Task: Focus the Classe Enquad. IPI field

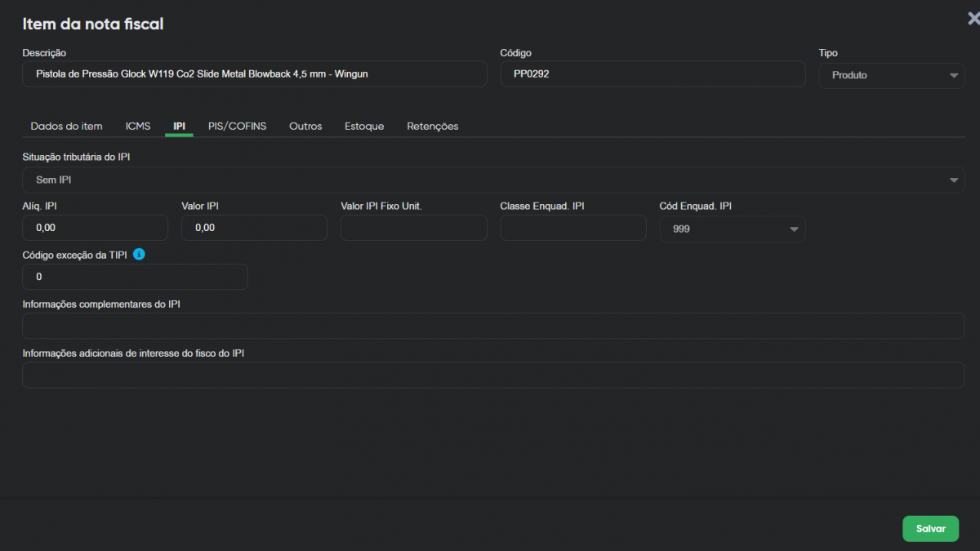Action: [x=572, y=228]
